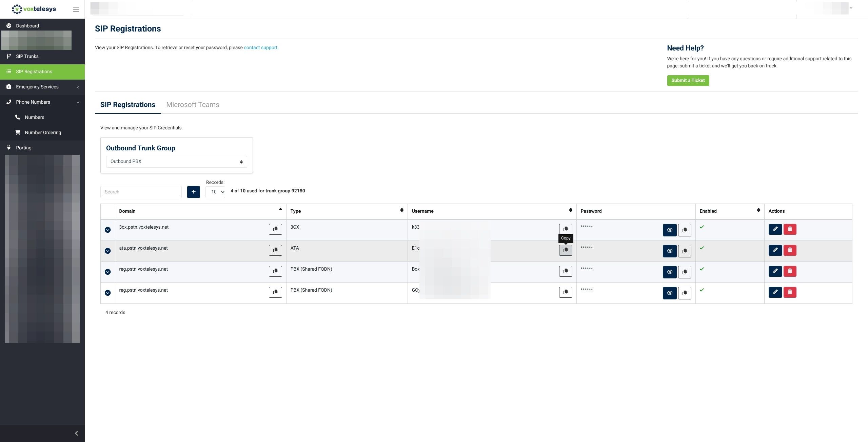Add a new SIP registration

pos(194,192)
